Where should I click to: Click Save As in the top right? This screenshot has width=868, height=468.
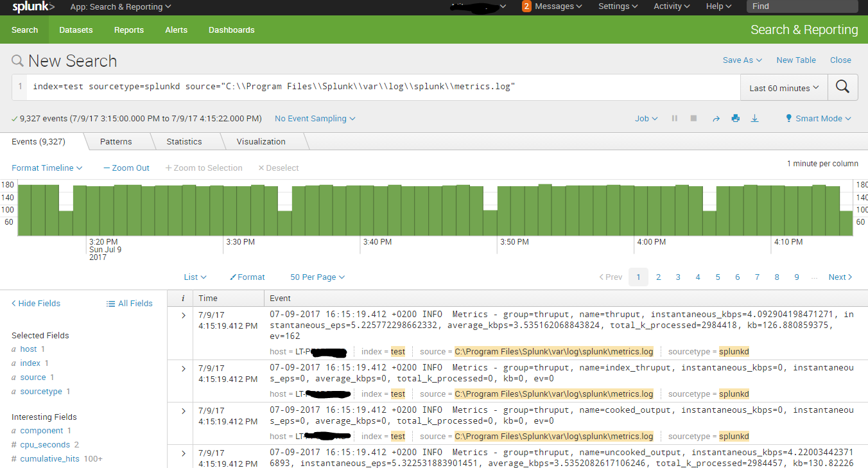[738, 60]
